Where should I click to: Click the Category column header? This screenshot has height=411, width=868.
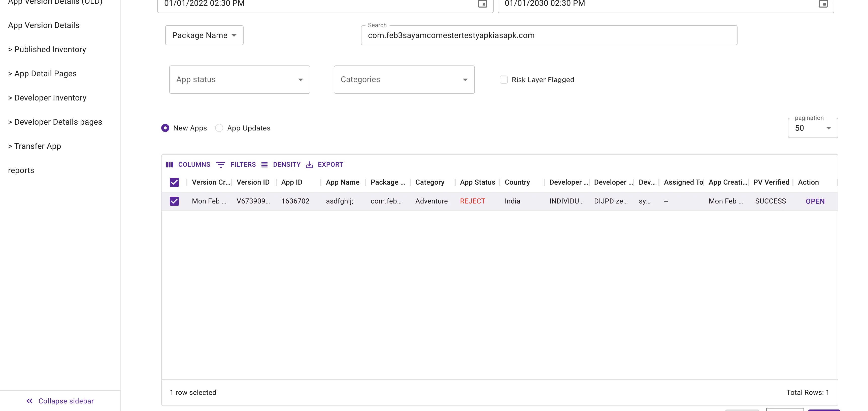[x=430, y=182]
